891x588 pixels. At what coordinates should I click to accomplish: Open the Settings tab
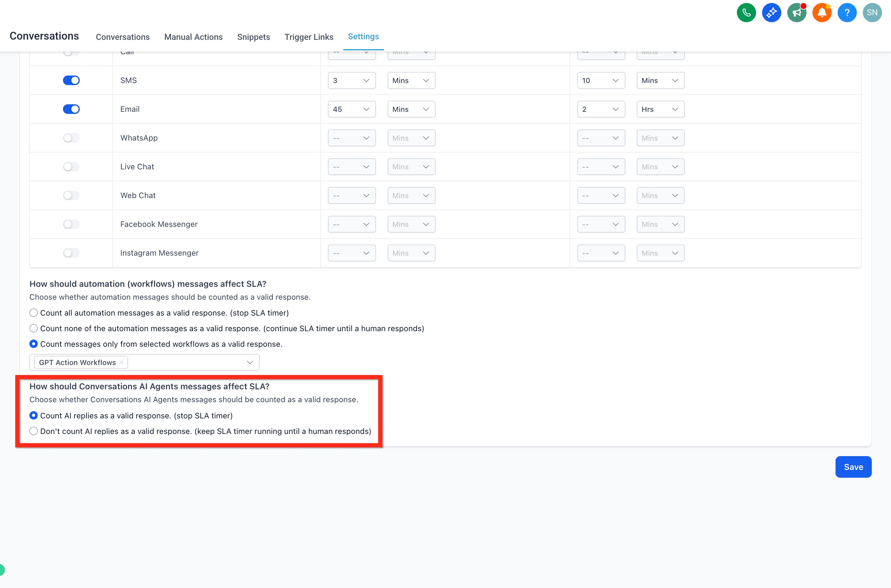[x=363, y=36]
